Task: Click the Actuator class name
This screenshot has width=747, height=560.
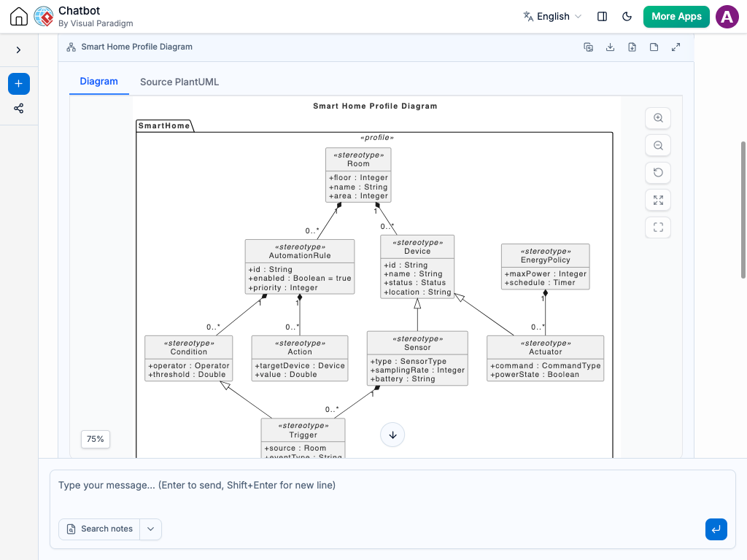Action: pos(546,352)
